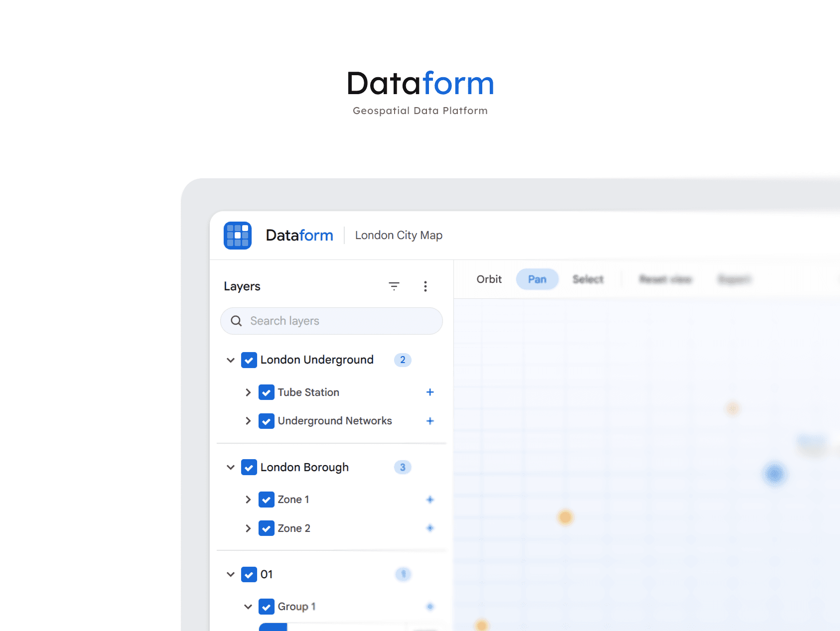
Task: Click the add icon beside Zone 2
Action: (x=430, y=528)
